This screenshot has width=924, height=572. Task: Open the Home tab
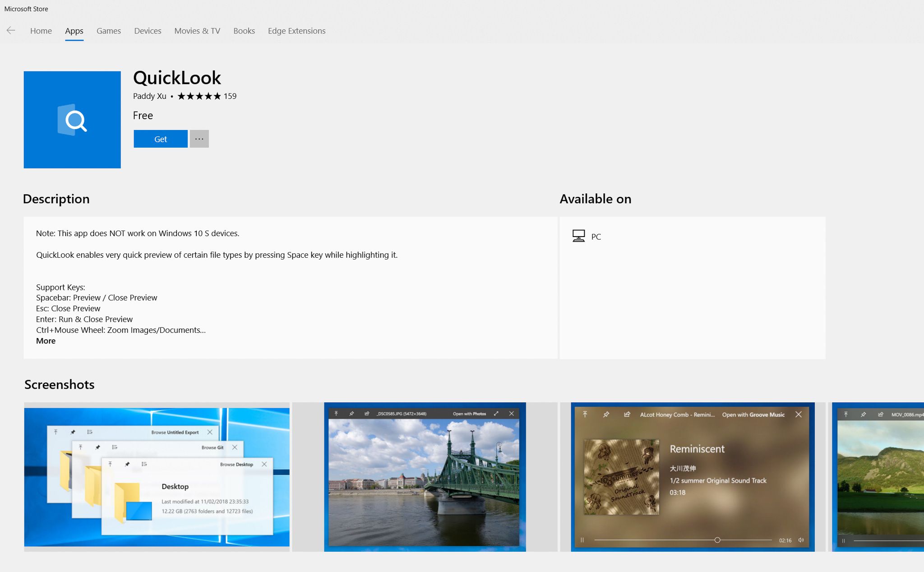(x=41, y=31)
